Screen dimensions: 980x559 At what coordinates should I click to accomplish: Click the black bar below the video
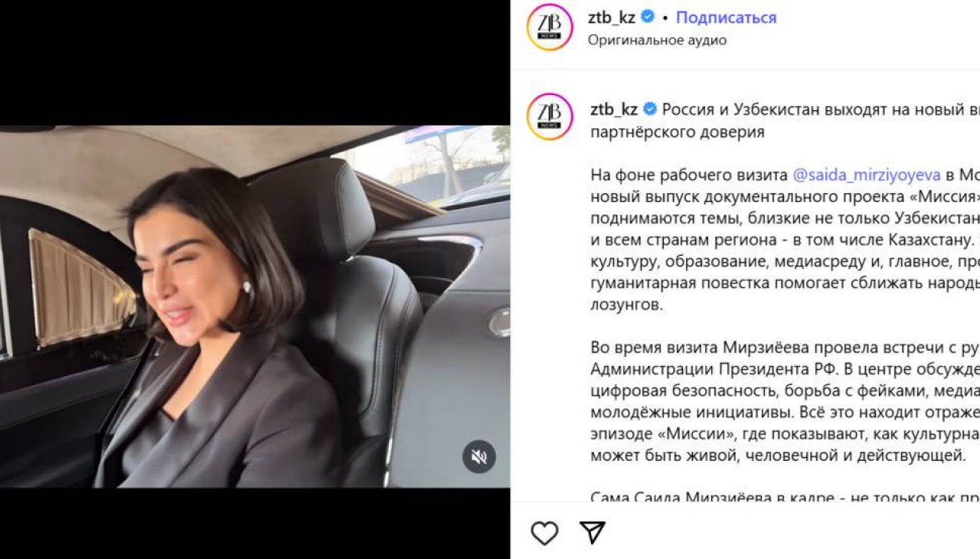[x=255, y=523]
